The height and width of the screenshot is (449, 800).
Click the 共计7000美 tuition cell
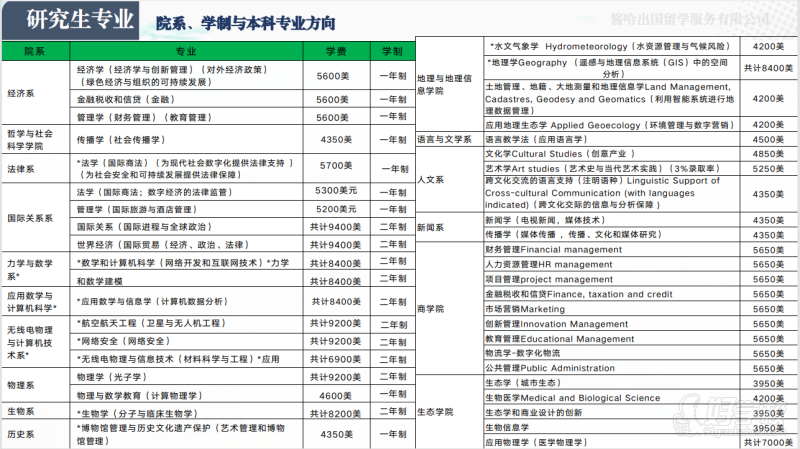[767, 441]
